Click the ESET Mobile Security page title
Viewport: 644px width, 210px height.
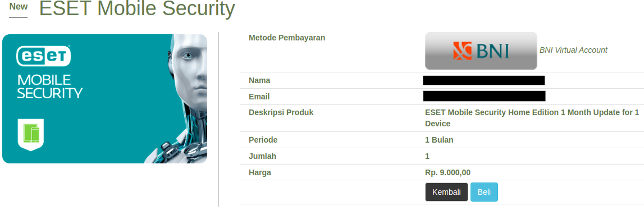(137, 8)
